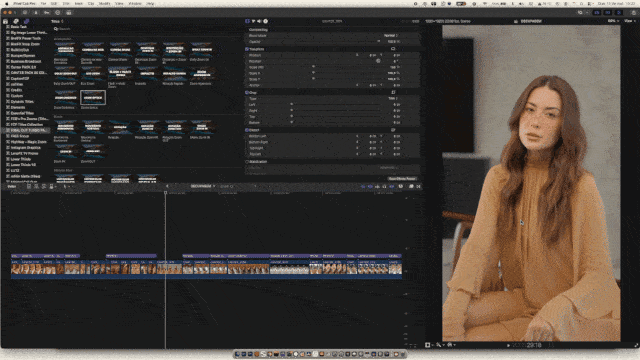Adjust the Opacity slider handle

379,42
